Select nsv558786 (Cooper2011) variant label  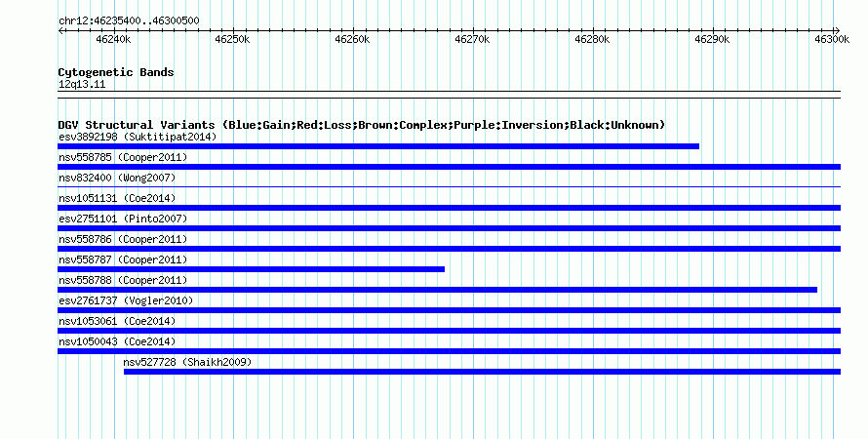tap(123, 239)
